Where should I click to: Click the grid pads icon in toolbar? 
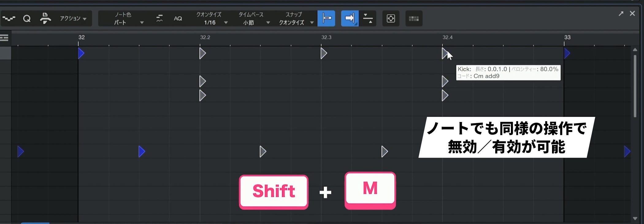pyautogui.click(x=414, y=19)
